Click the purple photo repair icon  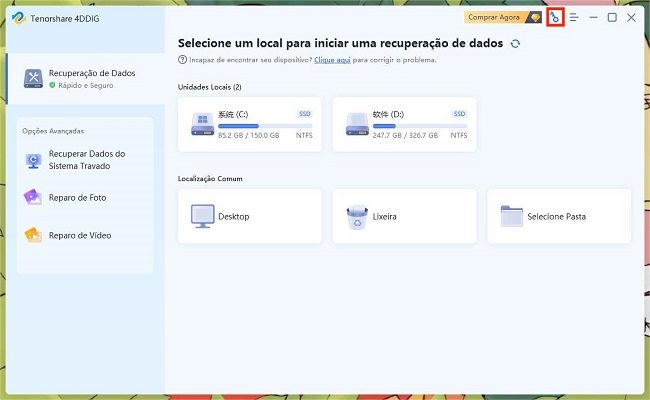click(33, 197)
